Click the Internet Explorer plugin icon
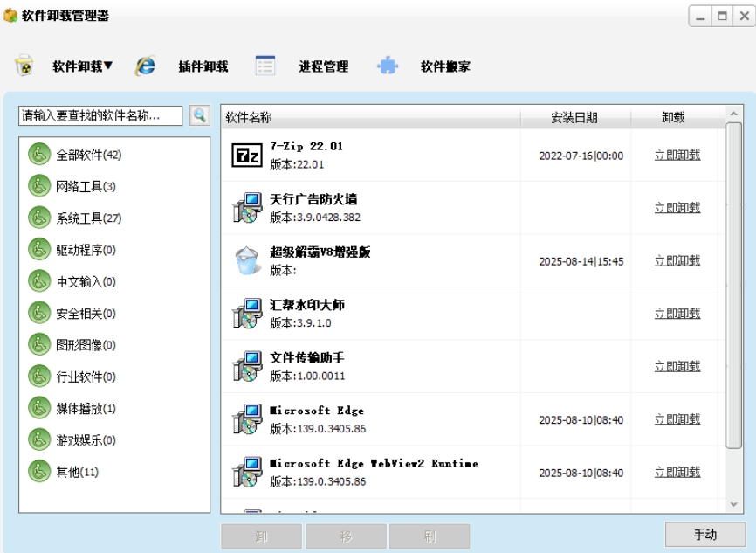The image size is (756, 553). tap(145, 66)
